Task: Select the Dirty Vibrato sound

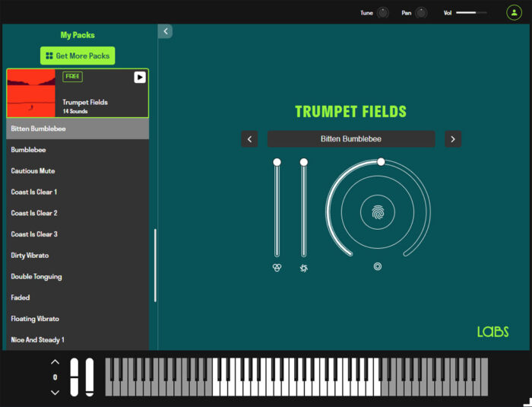Action: pos(78,256)
